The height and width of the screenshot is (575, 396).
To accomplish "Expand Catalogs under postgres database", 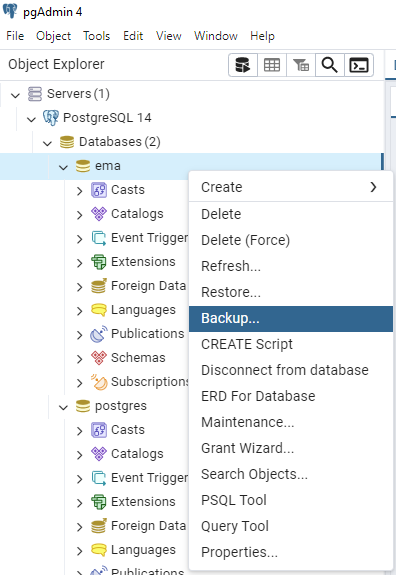I will (80, 455).
